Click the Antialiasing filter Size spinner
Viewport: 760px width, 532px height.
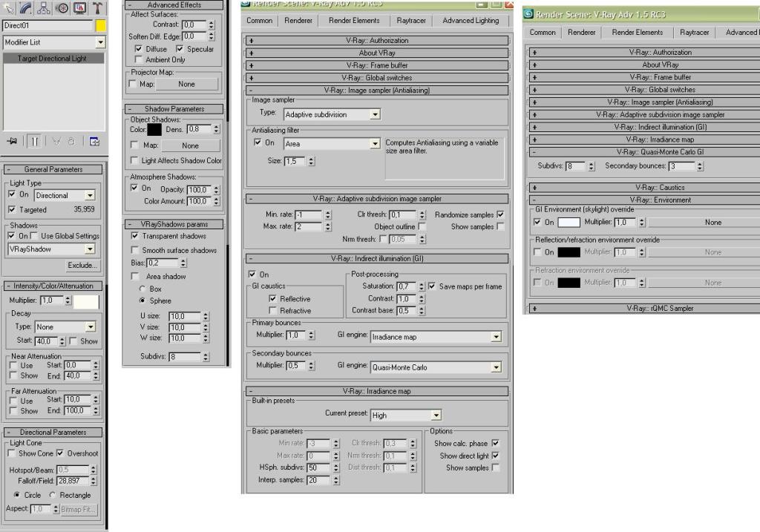click(311, 161)
